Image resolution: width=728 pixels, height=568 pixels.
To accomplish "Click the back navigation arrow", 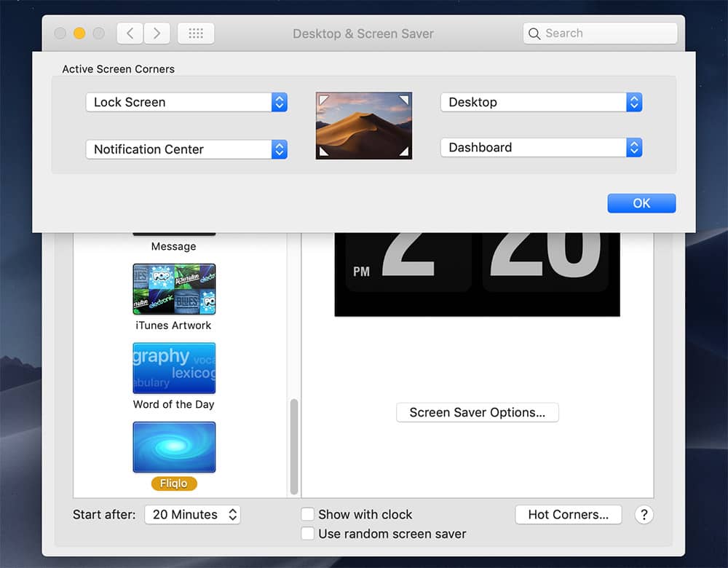I will click(x=130, y=33).
